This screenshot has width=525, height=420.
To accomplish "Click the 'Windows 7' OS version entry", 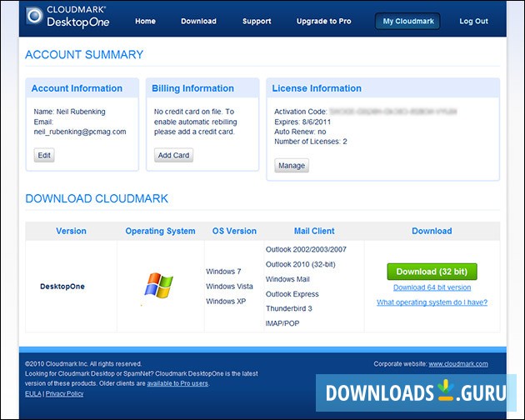I will 223,272.
